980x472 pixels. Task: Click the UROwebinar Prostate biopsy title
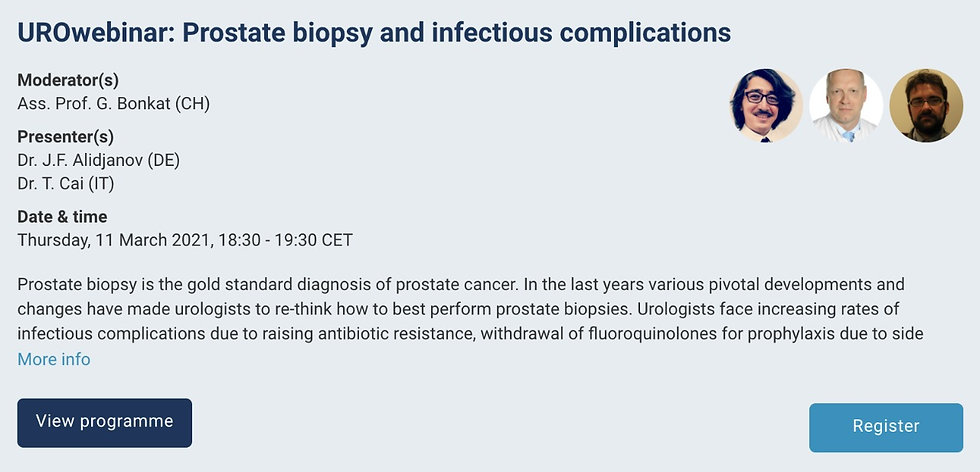coord(374,33)
